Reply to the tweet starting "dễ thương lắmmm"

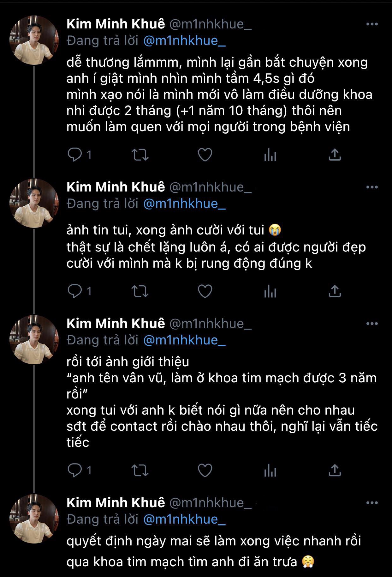[75, 155]
